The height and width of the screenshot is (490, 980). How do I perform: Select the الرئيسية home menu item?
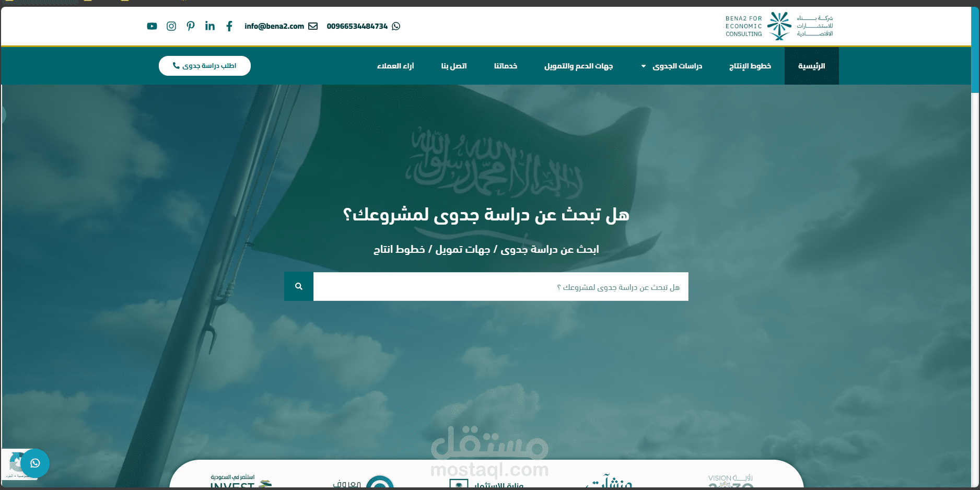click(812, 66)
